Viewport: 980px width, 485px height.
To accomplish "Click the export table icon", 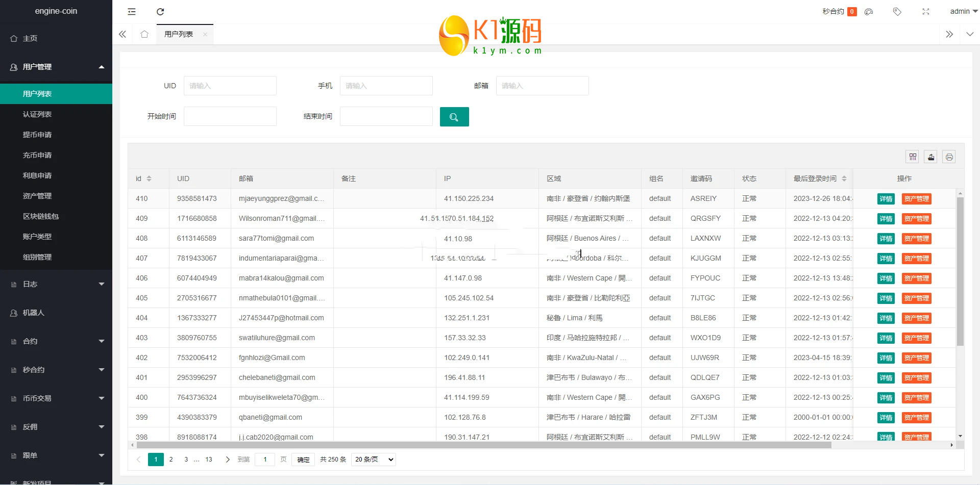I will point(931,157).
